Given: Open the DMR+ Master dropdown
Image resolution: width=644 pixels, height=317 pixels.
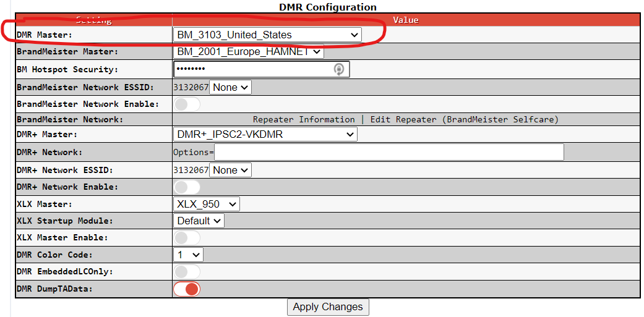Looking at the screenshot, I should click(x=265, y=134).
